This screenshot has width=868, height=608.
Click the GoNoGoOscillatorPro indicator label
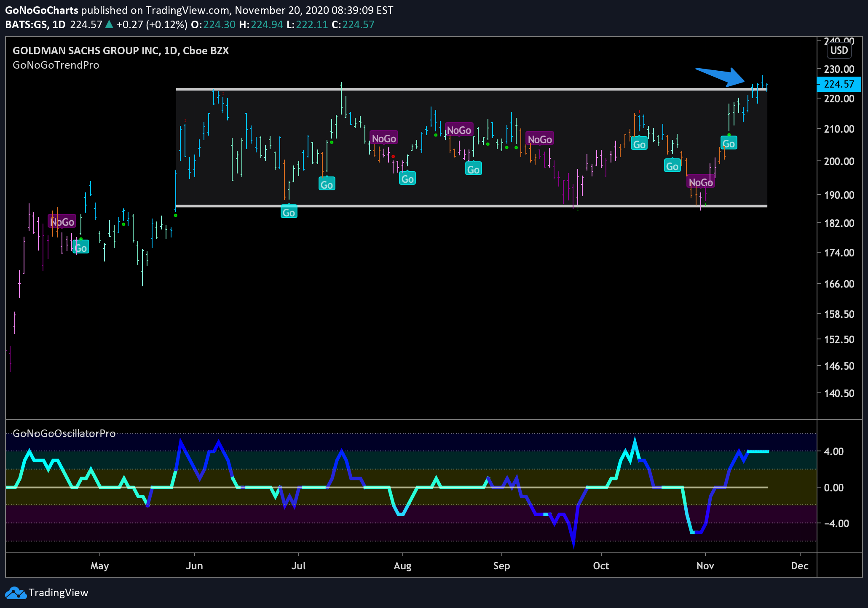pyautogui.click(x=64, y=434)
